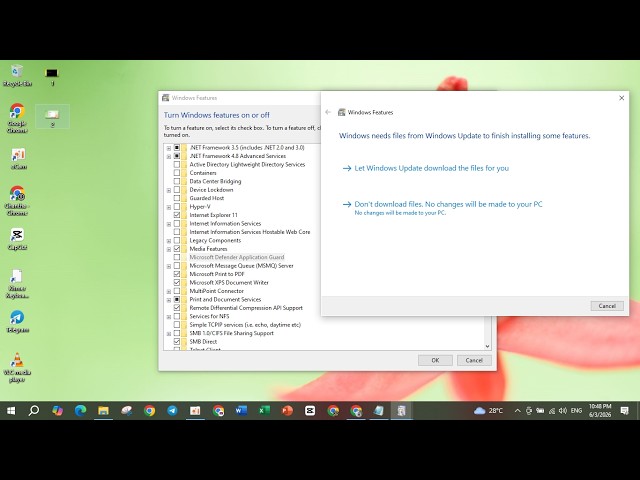Select the highlighted desktop item named 2
Image resolution: width=640 pixels, height=480 pixels.
(x=52, y=117)
